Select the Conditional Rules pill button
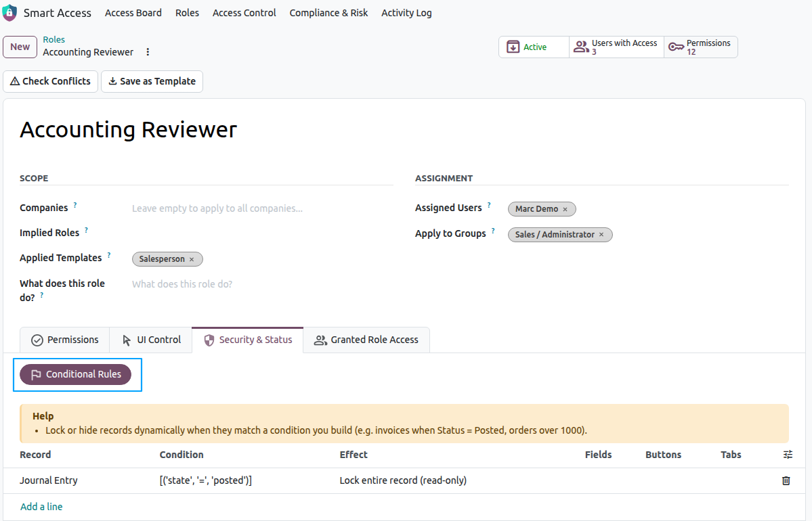Screen dimensions: 812x521 [x=76, y=375]
